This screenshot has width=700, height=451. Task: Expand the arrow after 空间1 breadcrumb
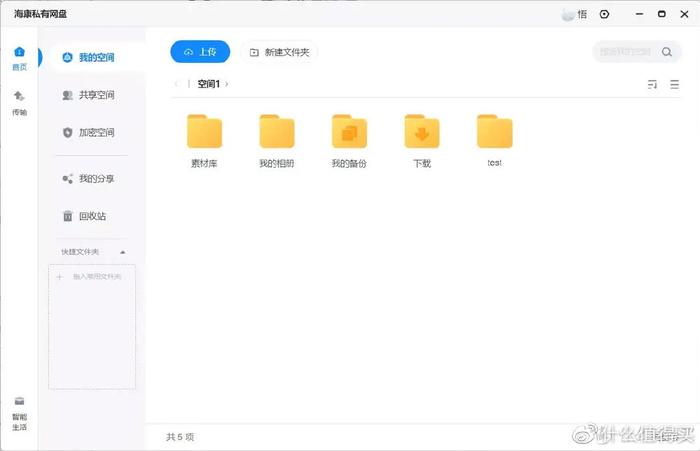click(x=226, y=84)
